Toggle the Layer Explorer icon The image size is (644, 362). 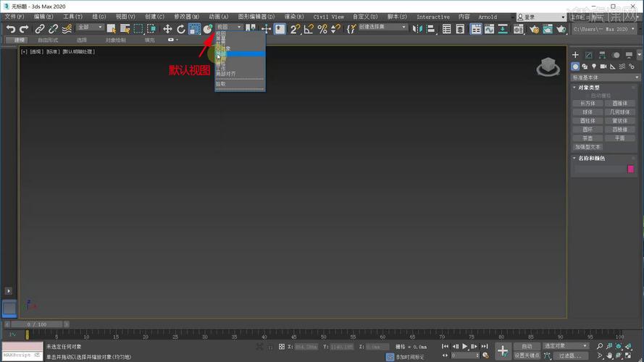point(460,29)
